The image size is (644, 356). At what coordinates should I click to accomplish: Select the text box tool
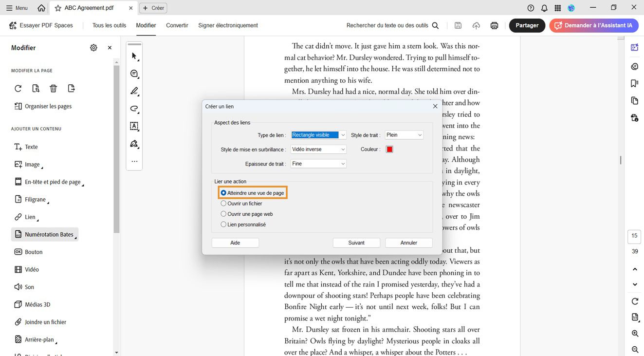[134, 126]
